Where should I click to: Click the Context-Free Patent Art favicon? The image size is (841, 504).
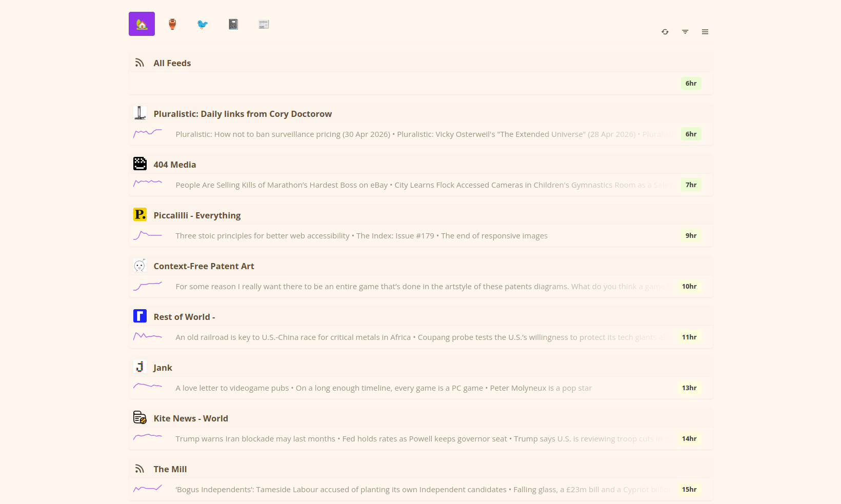[139, 265]
